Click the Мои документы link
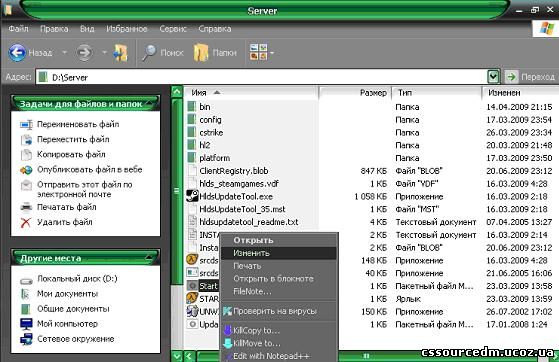Image resolution: width=559 pixels, height=362 pixels. pos(67,294)
